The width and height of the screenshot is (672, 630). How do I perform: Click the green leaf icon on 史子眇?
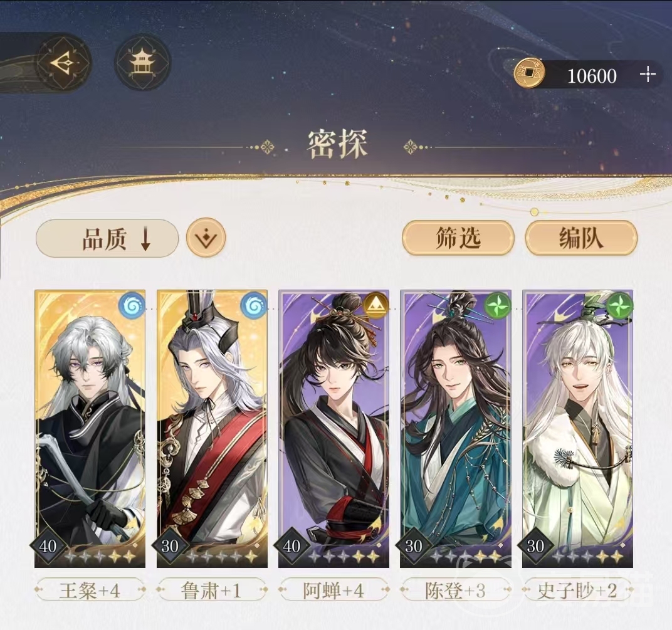tap(619, 306)
